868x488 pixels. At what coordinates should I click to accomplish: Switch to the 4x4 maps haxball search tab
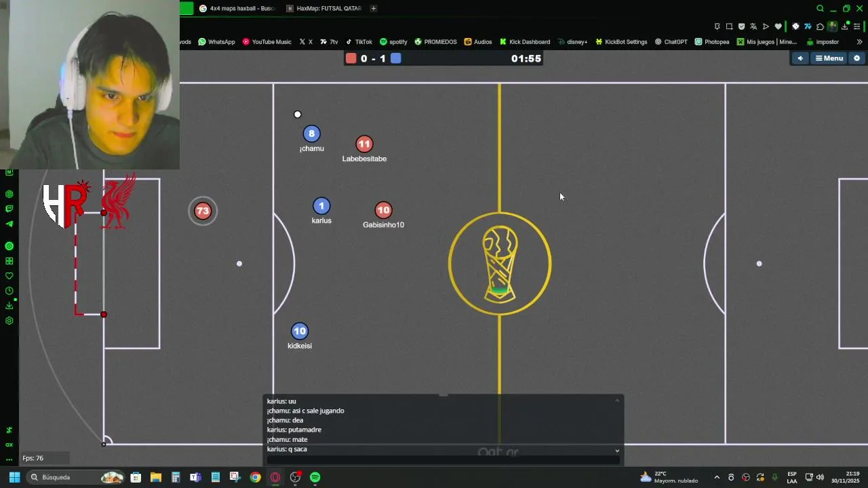point(237,8)
